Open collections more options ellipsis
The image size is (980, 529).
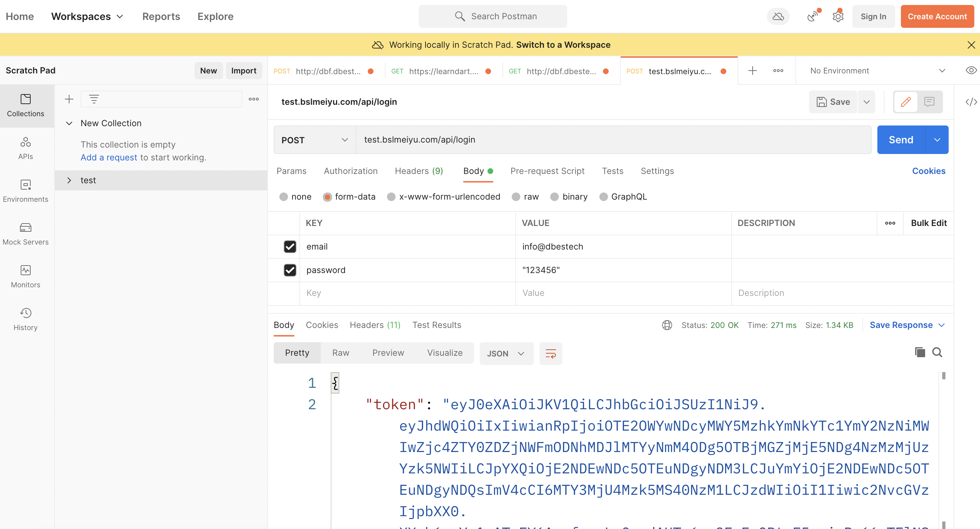coord(254,99)
